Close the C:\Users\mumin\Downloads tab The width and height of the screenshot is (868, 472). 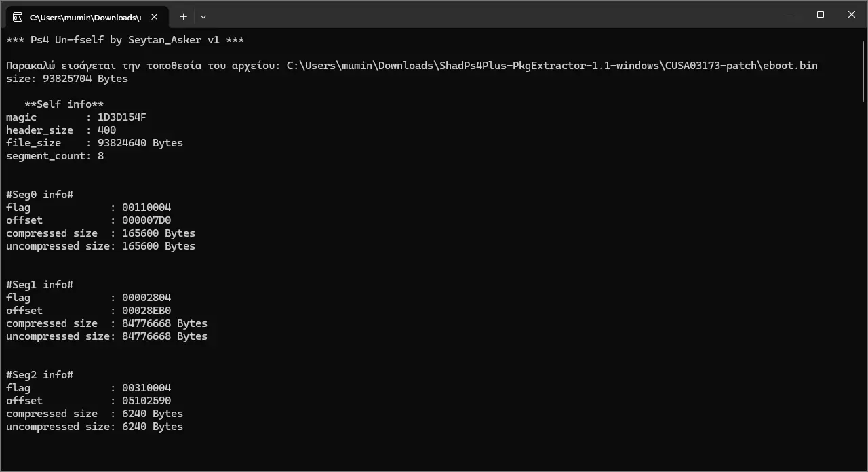click(x=155, y=17)
